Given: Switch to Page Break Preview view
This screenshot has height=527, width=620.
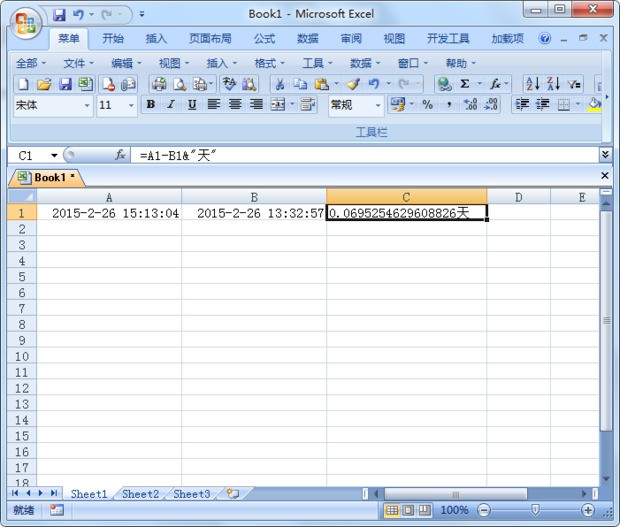Looking at the screenshot, I should (424, 510).
